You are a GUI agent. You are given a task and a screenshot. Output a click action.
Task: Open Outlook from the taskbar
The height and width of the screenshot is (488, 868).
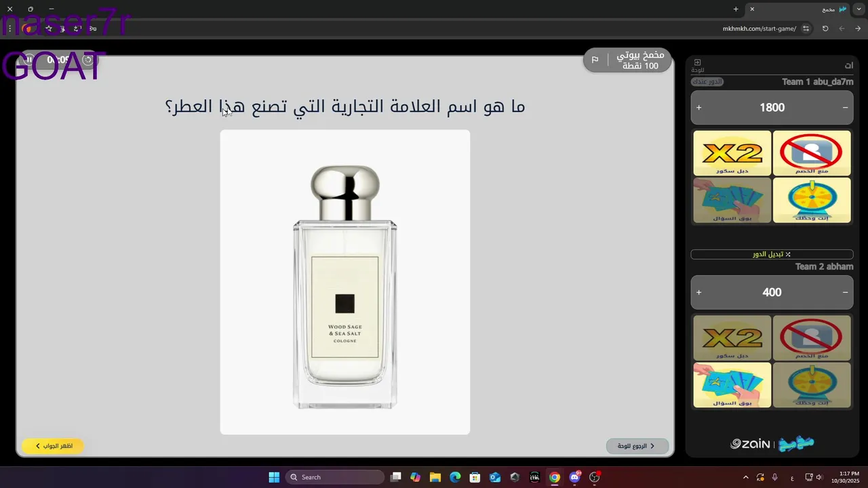click(495, 477)
